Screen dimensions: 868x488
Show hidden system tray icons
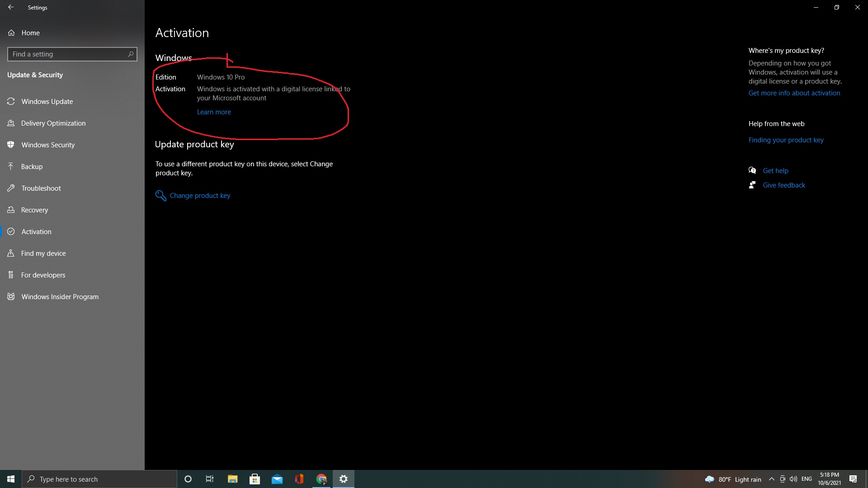point(771,479)
